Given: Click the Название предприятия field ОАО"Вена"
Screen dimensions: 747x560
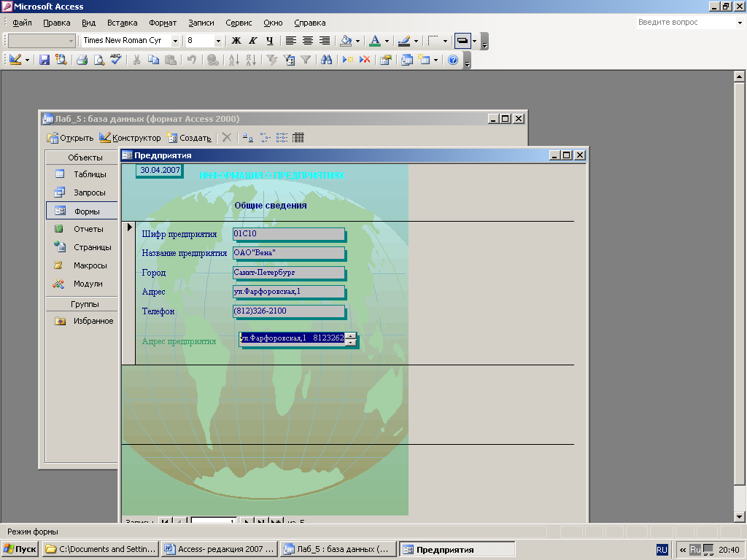Looking at the screenshot, I should [x=288, y=253].
